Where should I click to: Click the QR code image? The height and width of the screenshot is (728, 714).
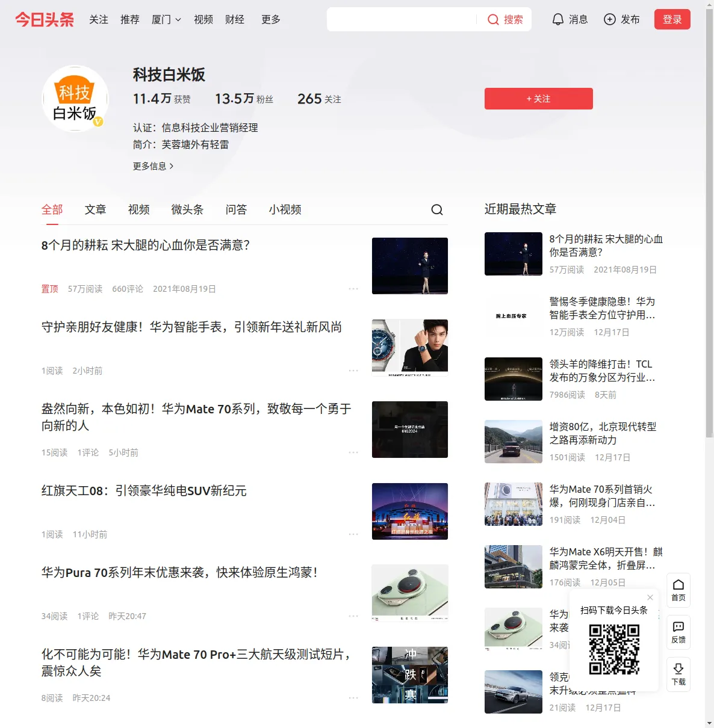pos(614,649)
